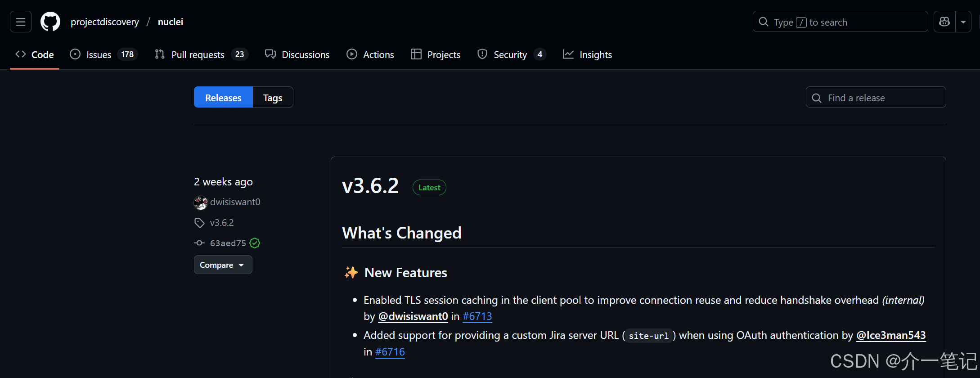Click the 'What's Changed' heading
Screen dimensions: 980x378
(x=402, y=233)
